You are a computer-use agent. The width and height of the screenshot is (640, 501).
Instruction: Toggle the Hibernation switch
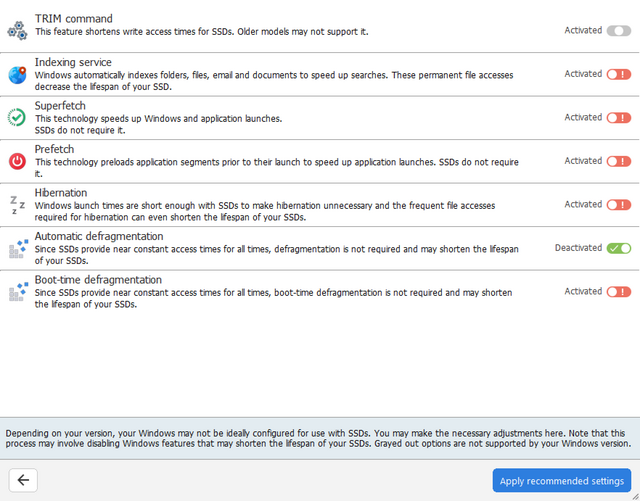tap(618, 204)
